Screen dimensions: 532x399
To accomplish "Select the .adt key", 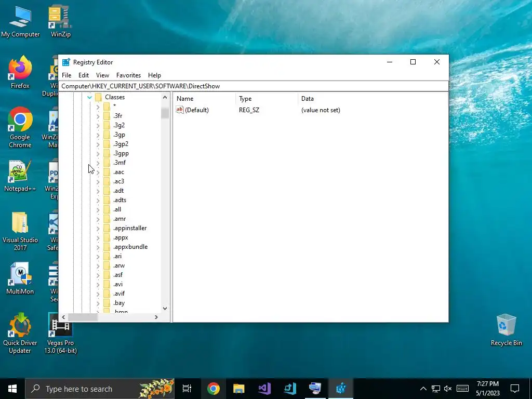I will 118,191.
